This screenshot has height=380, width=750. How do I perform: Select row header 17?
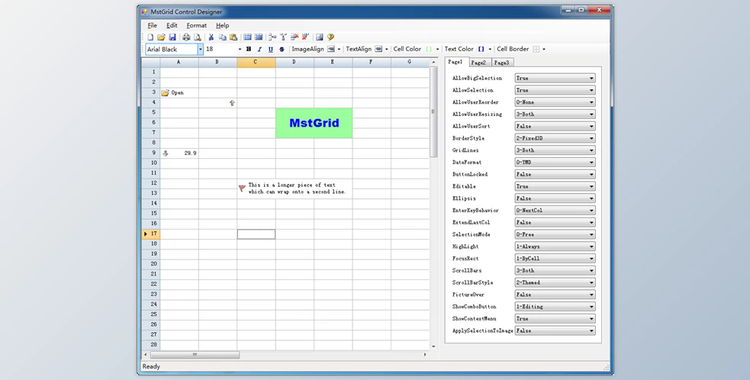(x=151, y=234)
